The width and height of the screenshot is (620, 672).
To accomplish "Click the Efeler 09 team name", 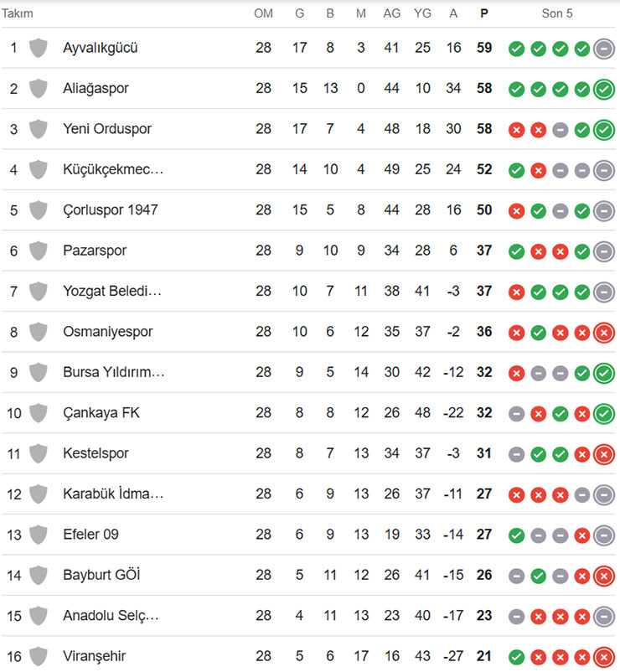I will click(90, 535).
